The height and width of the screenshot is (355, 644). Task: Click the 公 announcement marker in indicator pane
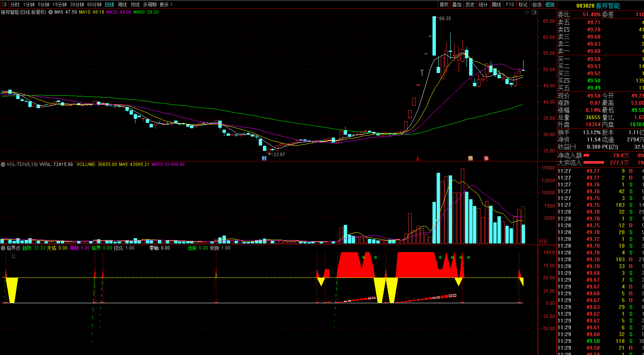(x=14, y=256)
